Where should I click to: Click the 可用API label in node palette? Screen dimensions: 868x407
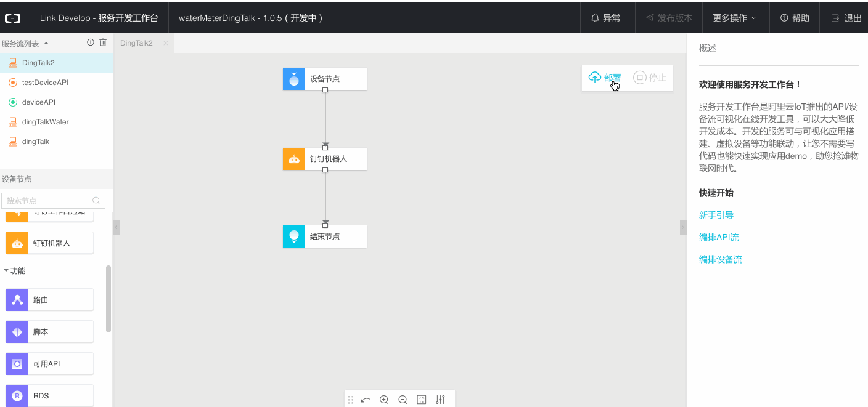tap(46, 364)
